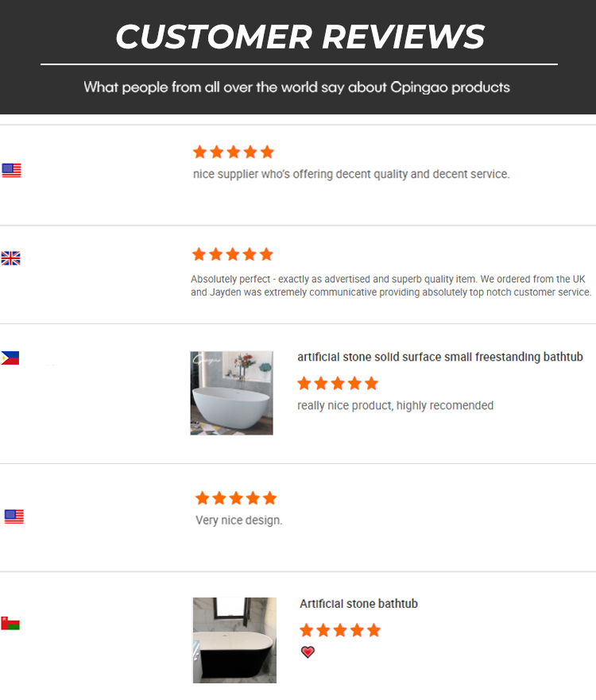Click the "What people from all over the world" subtitle
The image size is (596, 700).
[297, 87]
